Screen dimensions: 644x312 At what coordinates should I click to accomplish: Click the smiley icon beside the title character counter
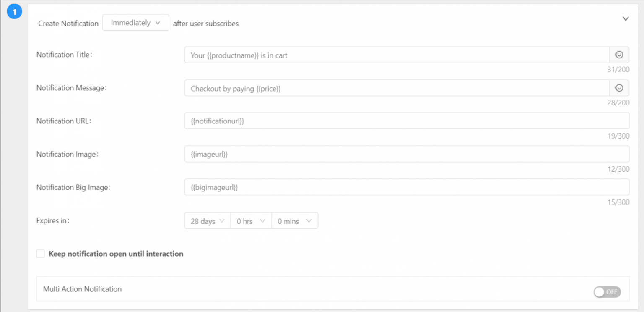619,55
